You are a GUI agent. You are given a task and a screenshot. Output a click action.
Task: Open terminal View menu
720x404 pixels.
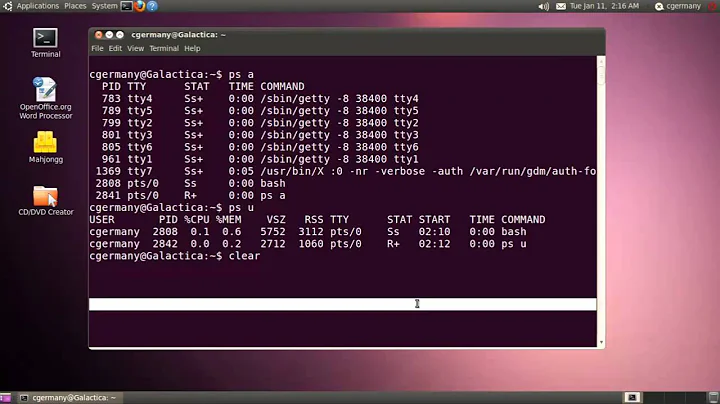pos(135,48)
